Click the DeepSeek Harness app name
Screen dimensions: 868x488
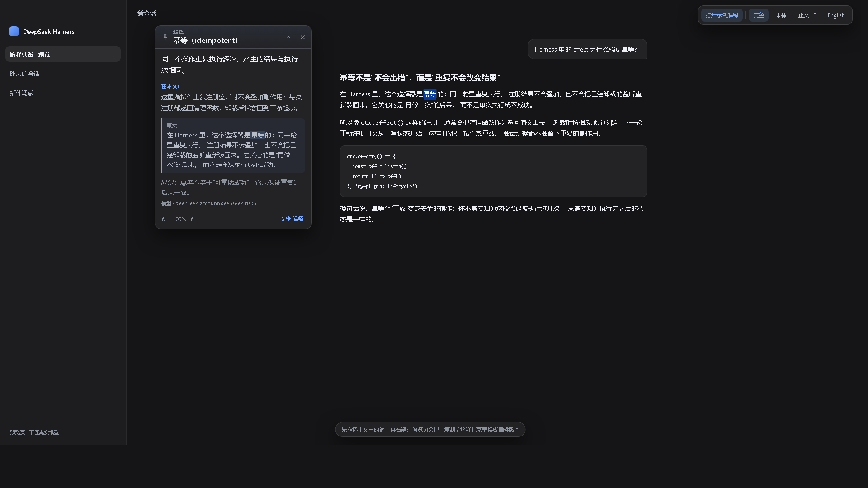[x=49, y=32]
